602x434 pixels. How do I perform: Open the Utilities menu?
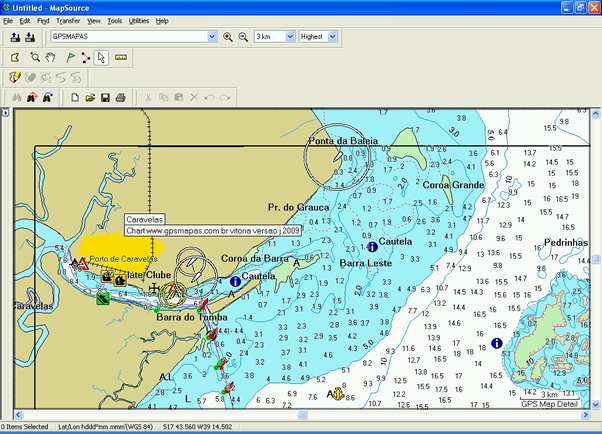point(139,20)
